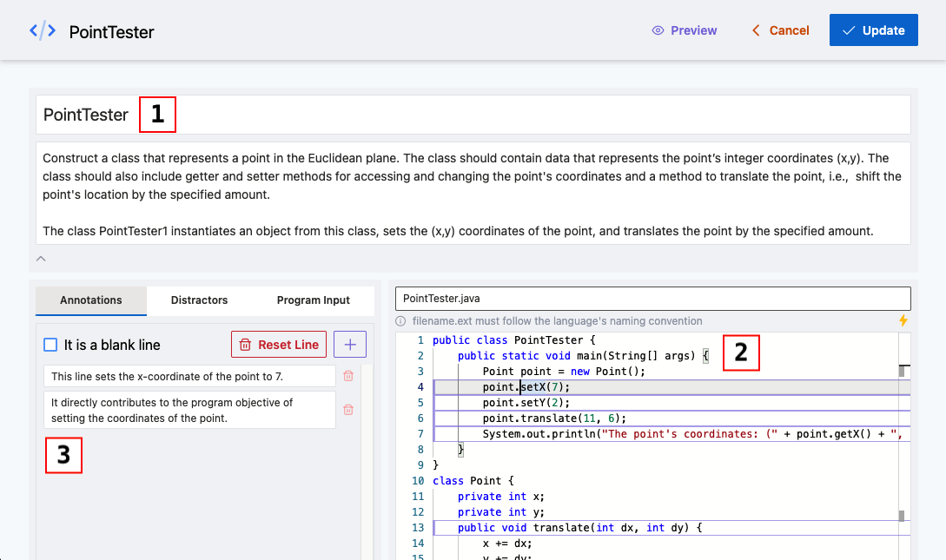The height and width of the screenshot is (560, 946).
Task: Delete the x-coordinate annotation using trash icon
Action: [348, 376]
